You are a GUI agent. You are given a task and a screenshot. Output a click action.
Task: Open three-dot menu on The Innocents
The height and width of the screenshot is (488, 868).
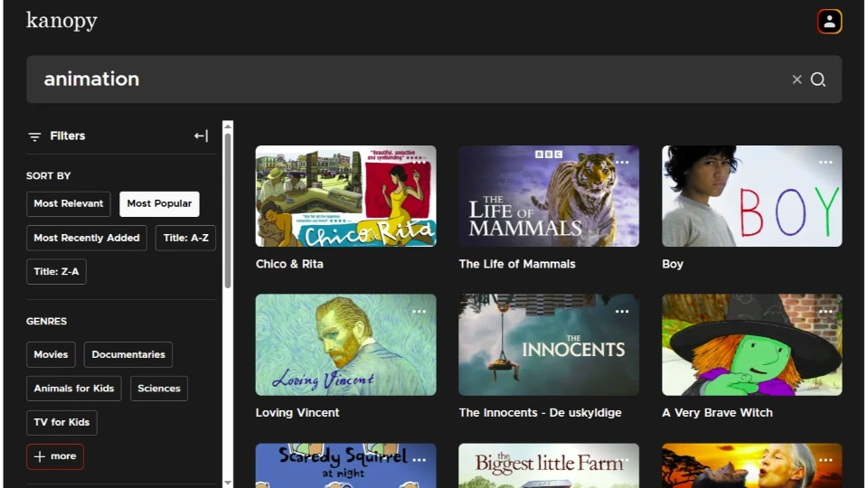coord(622,312)
